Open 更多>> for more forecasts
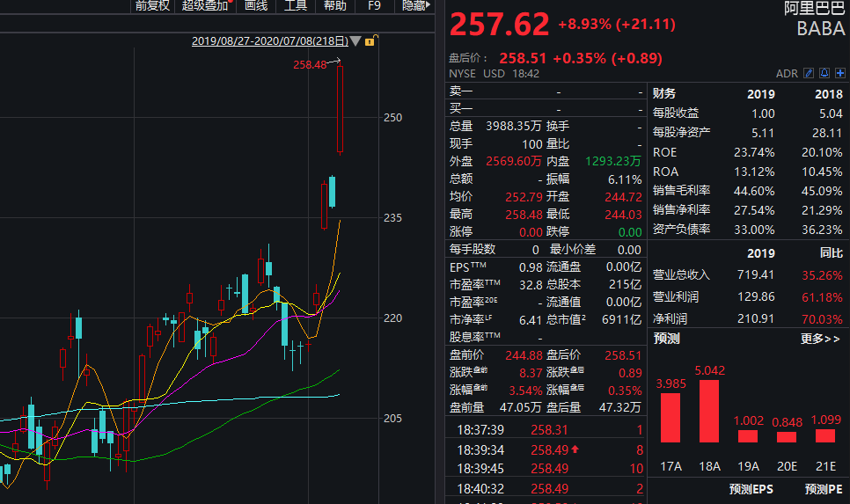The height and width of the screenshot is (504, 850). 820,339
